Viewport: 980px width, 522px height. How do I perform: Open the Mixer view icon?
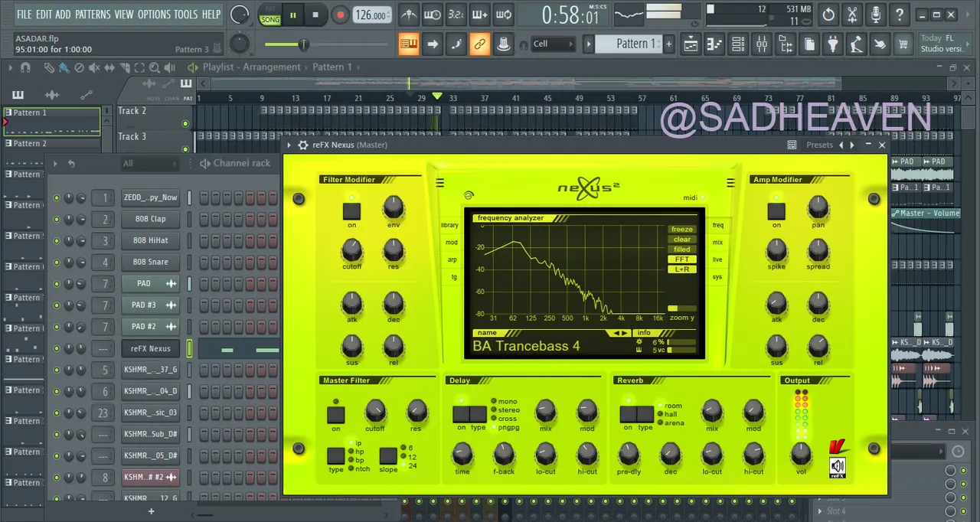pyautogui.click(x=762, y=44)
